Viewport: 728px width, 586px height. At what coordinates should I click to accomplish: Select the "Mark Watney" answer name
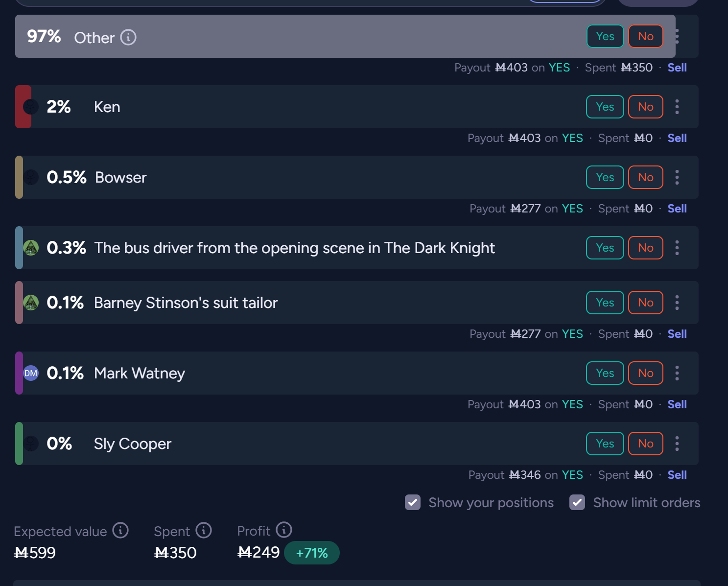click(140, 373)
